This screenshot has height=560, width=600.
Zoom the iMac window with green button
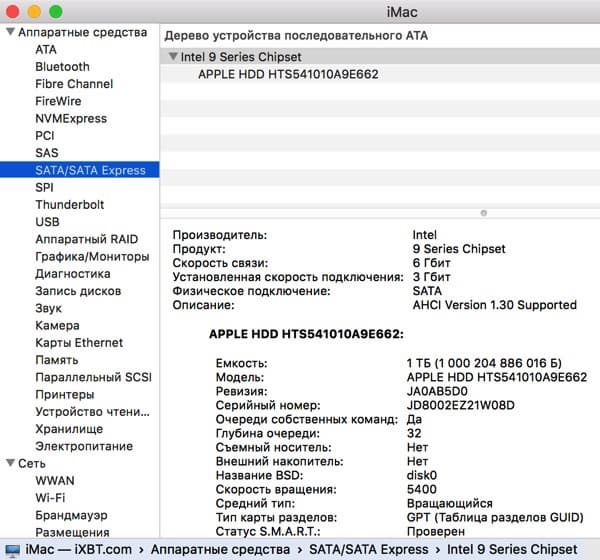point(56,11)
